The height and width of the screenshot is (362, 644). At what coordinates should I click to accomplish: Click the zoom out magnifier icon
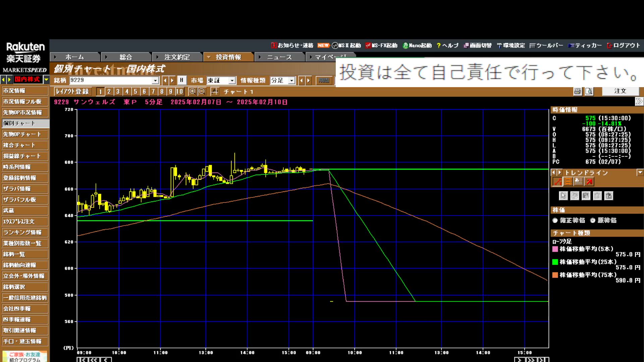click(202, 91)
